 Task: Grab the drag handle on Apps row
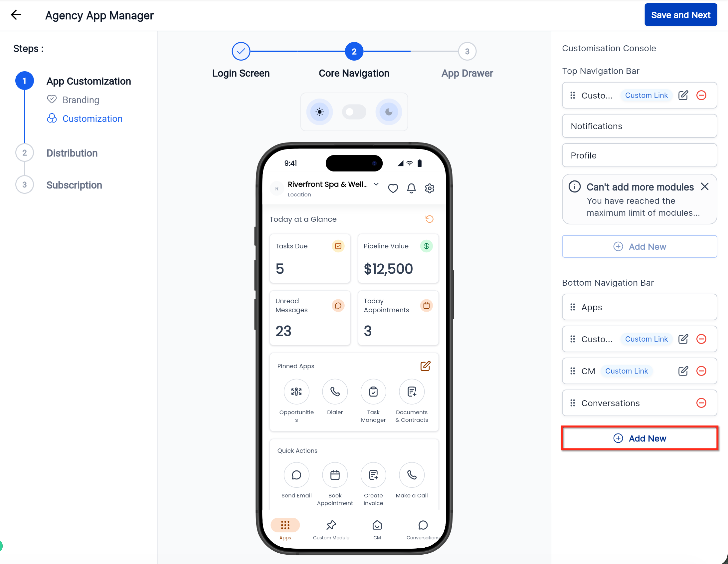pos(573,307)
